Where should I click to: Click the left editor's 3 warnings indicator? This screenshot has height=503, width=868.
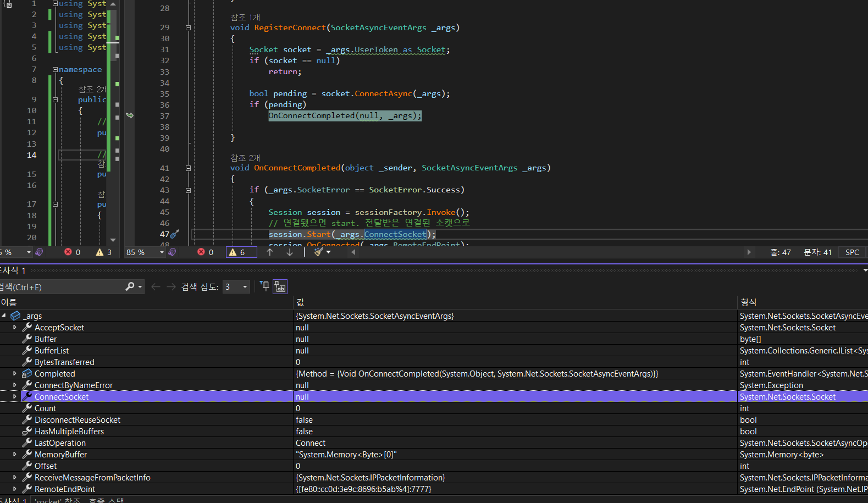(103, 252)
